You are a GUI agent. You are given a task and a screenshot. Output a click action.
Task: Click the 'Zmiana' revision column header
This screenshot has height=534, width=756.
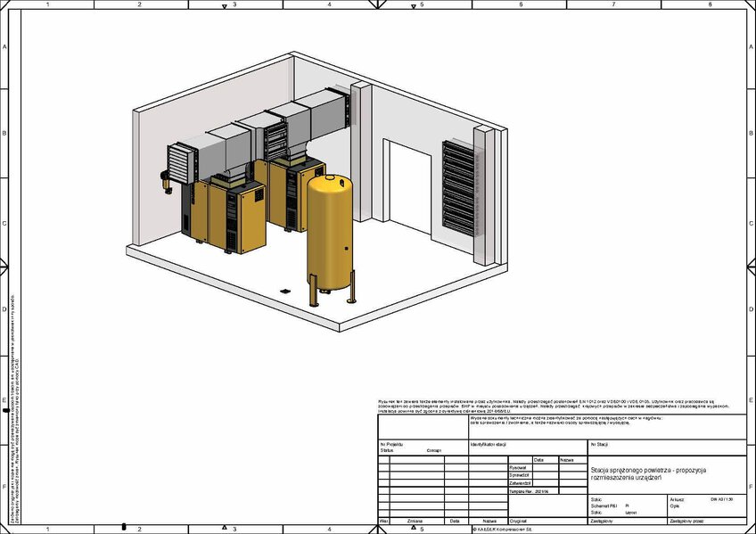[415, 520]
